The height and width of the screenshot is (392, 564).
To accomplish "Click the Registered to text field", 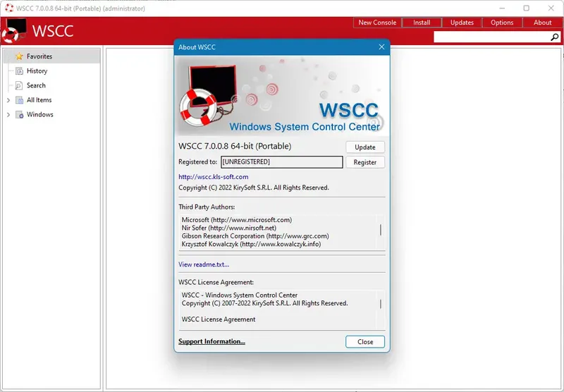I will (281, 162).
